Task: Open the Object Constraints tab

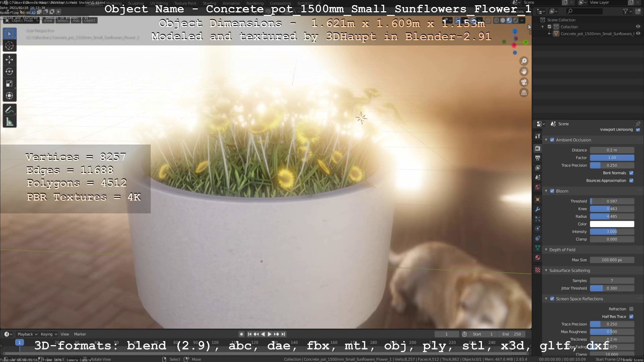Action: click(538, 238)
